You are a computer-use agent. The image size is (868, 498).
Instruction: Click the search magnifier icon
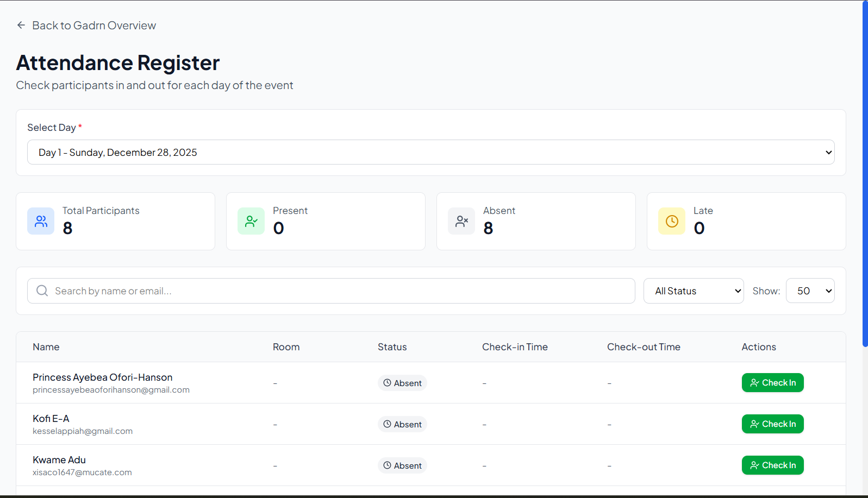click(42, 291)
